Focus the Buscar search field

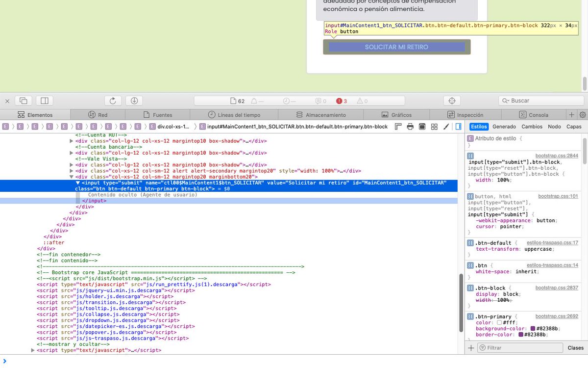point(541,101)
